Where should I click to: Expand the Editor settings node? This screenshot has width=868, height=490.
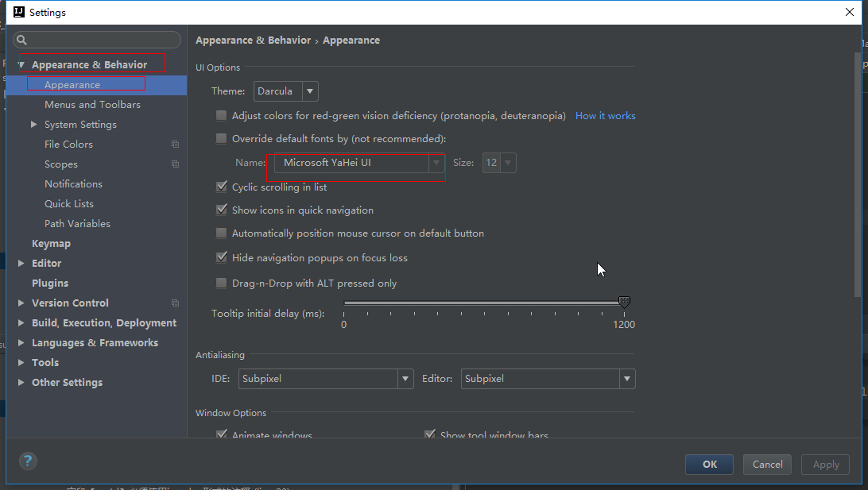coord(21,263)
